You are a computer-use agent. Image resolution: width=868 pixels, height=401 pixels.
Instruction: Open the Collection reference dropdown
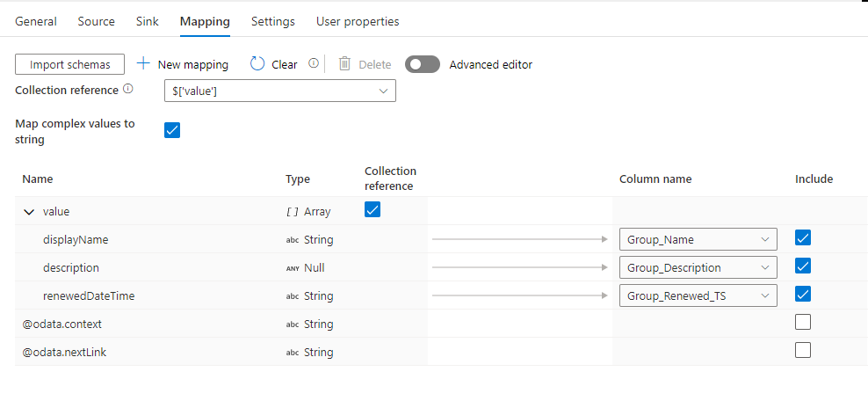279,91
